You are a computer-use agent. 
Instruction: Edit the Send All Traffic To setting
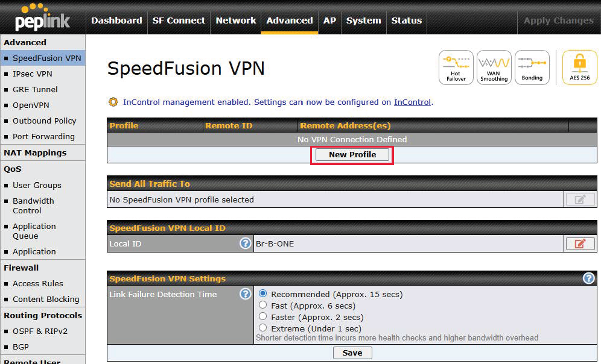point(580,199)
